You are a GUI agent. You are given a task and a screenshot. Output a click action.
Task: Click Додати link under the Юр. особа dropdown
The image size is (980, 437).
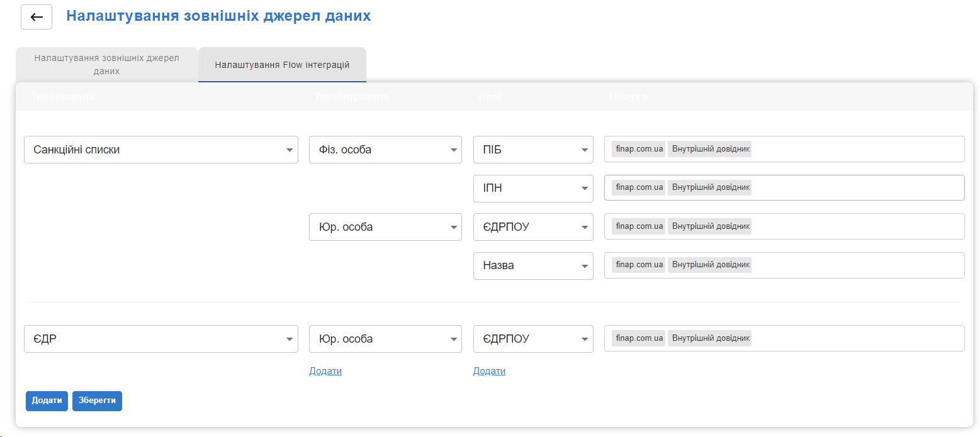[325, 371]
